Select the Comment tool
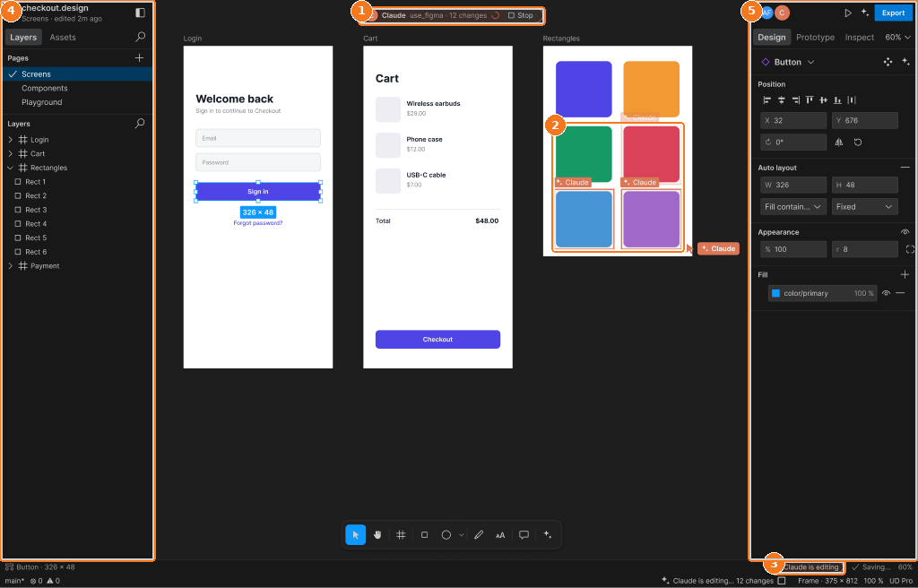This screenshot has height=588, width=918. (x=524, y=535)
